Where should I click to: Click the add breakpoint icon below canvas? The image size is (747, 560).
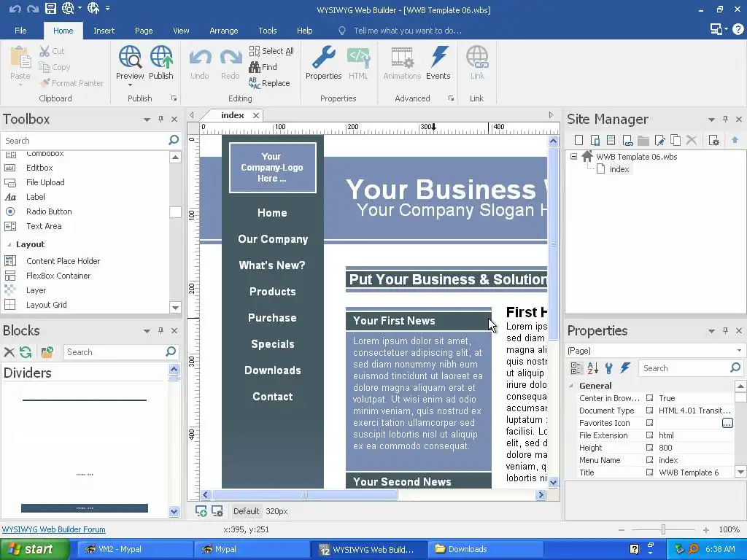coord(201,511)
